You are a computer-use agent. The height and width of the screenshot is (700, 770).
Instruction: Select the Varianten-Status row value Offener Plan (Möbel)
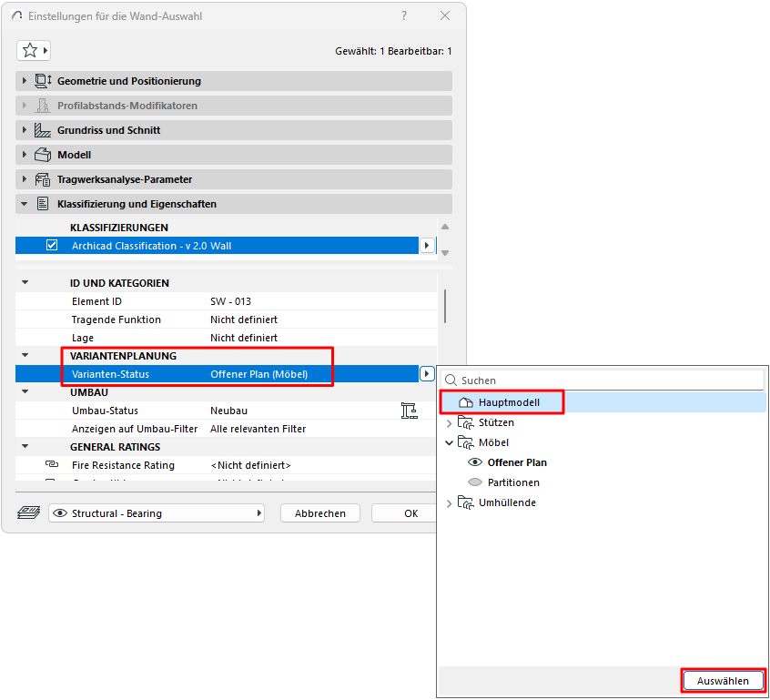[x=258, y=374]
